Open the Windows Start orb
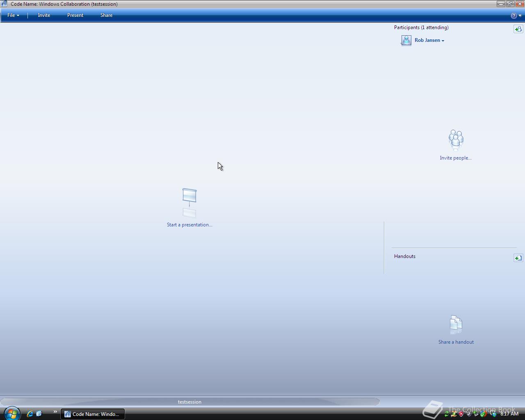525x420 pixels. (11, 413)
